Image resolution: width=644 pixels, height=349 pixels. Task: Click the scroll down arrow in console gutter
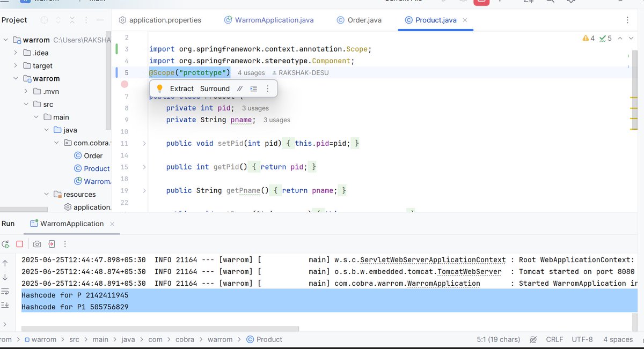point(5,277)
